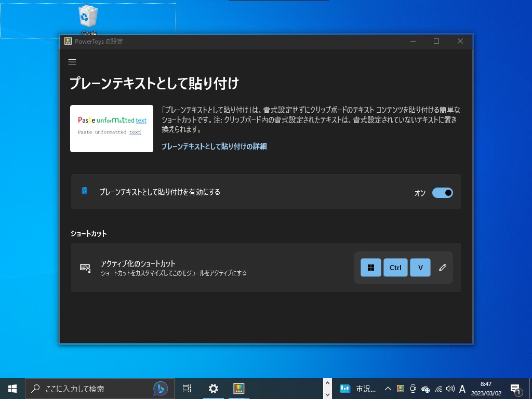Viewport: 532px width, 399px height.
Task: Open the Bing chat icon in the search box
Action: [160, 388]
